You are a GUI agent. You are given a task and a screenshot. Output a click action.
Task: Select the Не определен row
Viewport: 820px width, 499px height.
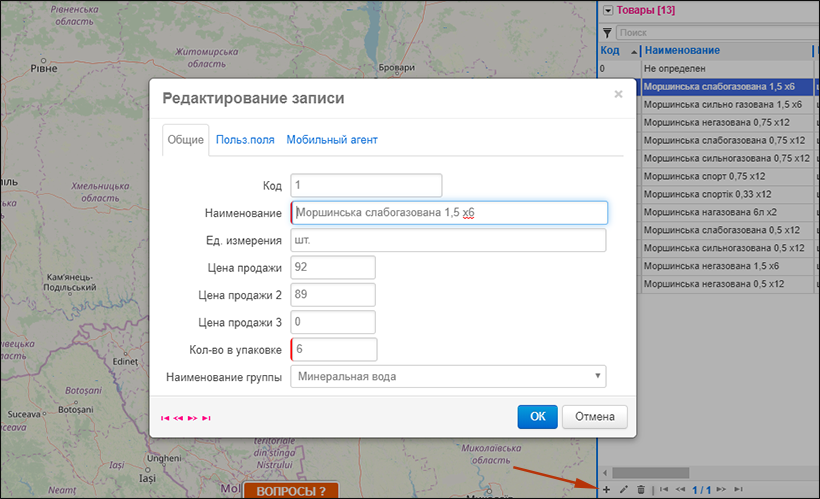coord(709,69)
